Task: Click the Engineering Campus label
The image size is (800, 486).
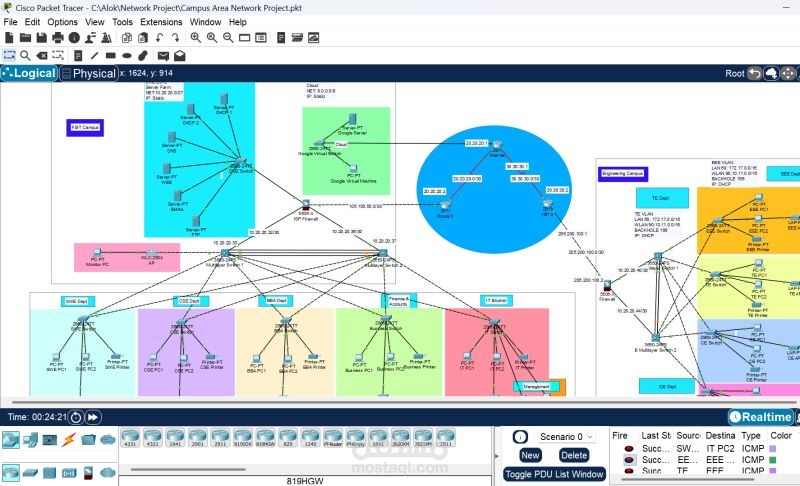Action: coord(623,174)
